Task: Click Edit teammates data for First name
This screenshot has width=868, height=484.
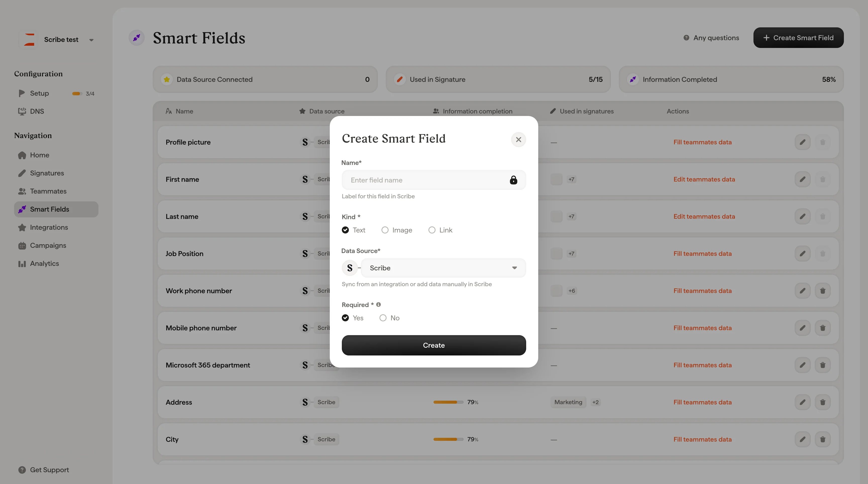Action: tap(704, 179)
